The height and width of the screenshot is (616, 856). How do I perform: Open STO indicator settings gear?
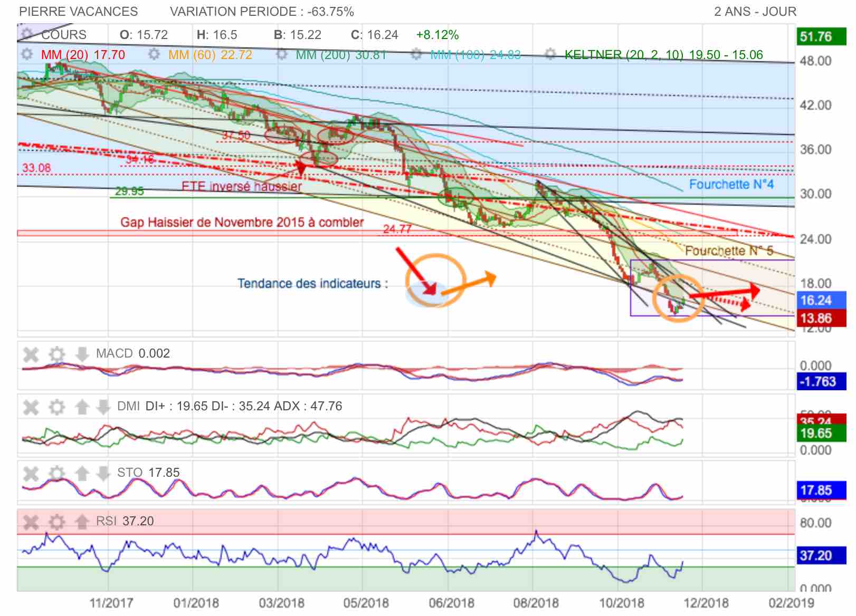pyautogui.click(x=56, y=473)
